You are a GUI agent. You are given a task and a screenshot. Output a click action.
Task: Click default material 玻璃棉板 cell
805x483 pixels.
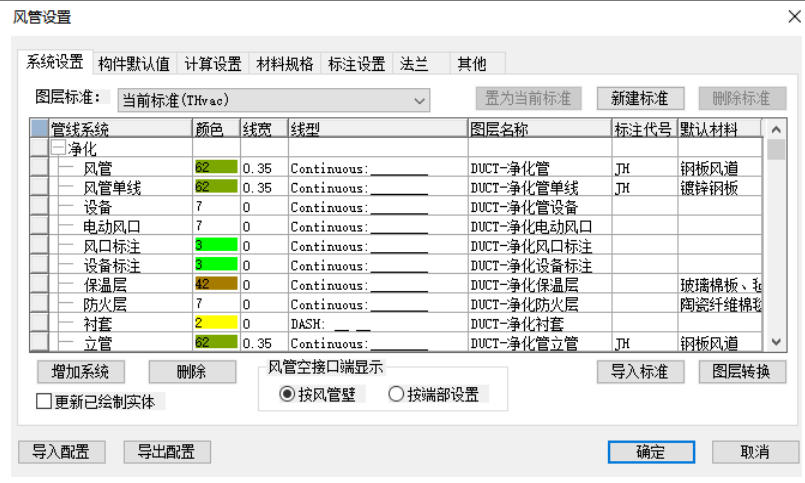721,285
